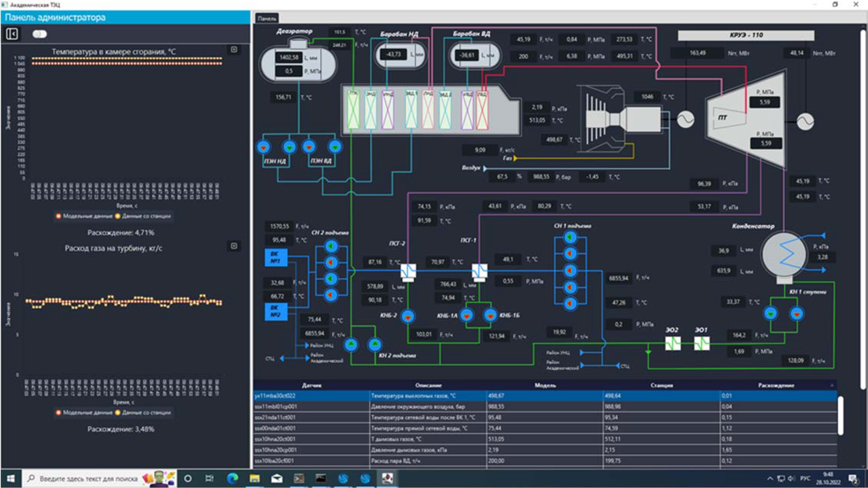
Task: Sort table by Станция column
Action: pos(662,385)
